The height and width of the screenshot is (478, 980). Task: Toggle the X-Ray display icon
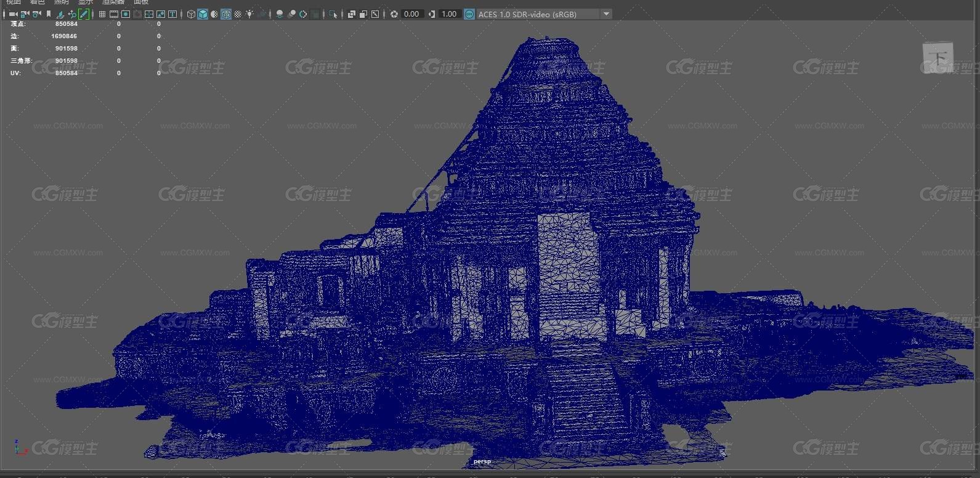click(352, 14)
